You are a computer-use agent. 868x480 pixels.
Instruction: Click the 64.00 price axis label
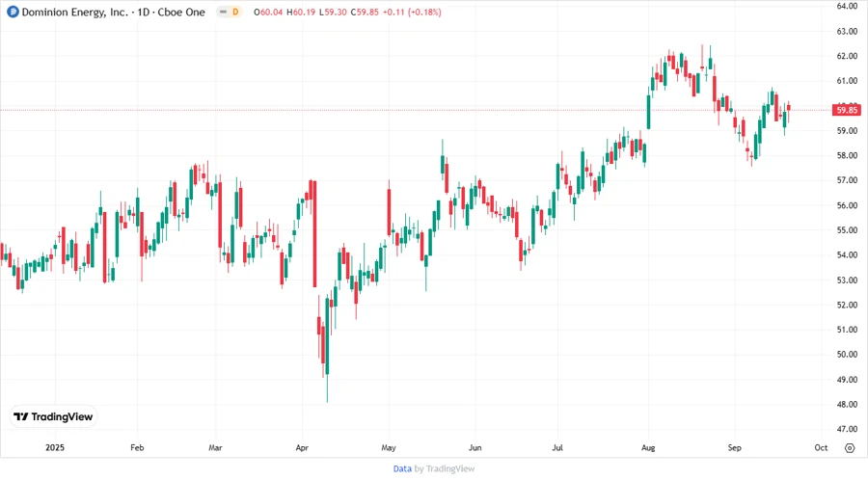(x=847, y=6)
